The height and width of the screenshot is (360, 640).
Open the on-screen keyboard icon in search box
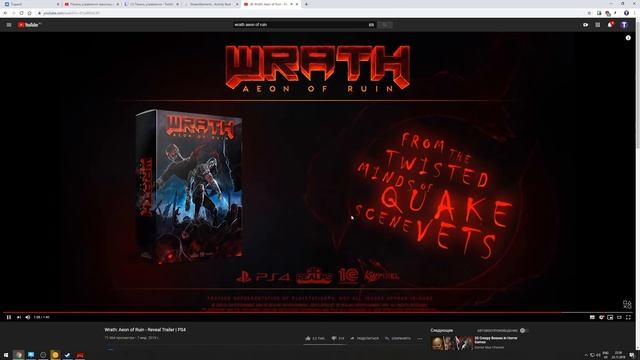point(371,24)
